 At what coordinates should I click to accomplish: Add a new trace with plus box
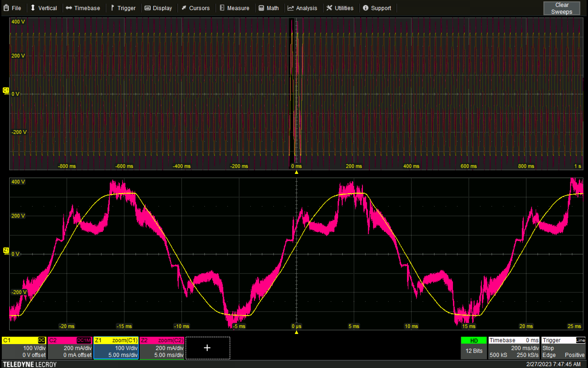point(208,348)
